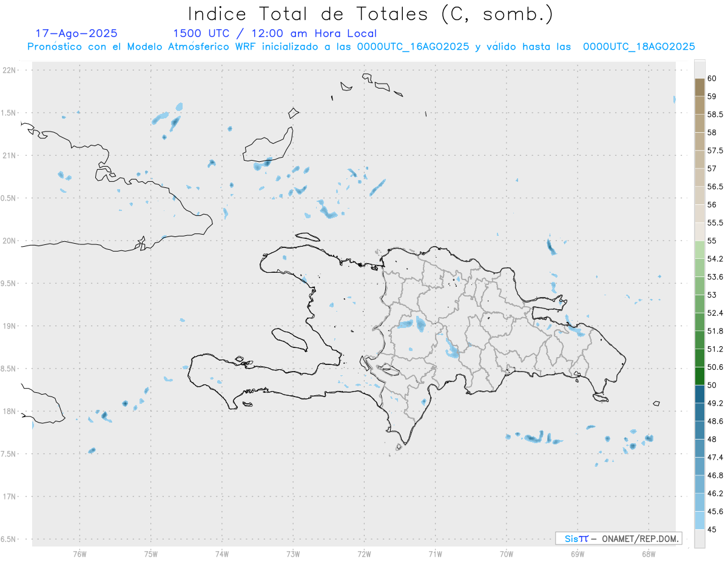The height and width of the screenshot is (562, 728).
Task: Click the 'SisTT - ONAMET/REP.DOM.' label box
Action: (x=618, y=538)
